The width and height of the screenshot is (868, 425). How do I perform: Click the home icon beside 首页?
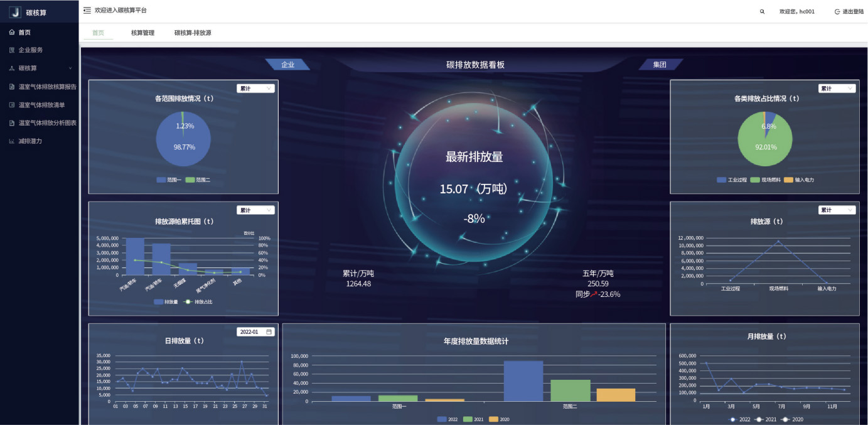tap(12, 32)
